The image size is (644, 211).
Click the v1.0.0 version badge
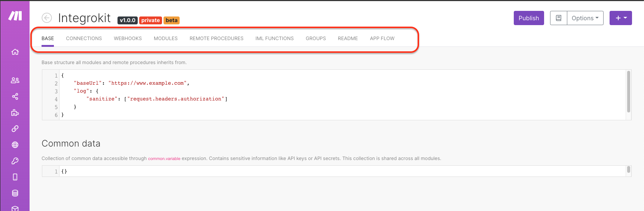click(x=128, y=20)
